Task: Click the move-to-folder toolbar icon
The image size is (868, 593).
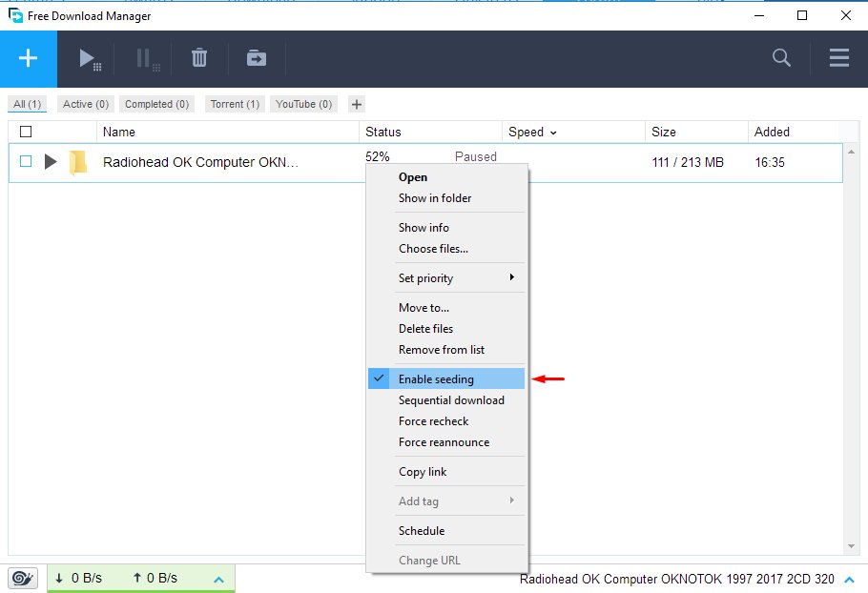Action: click(257, 58)
